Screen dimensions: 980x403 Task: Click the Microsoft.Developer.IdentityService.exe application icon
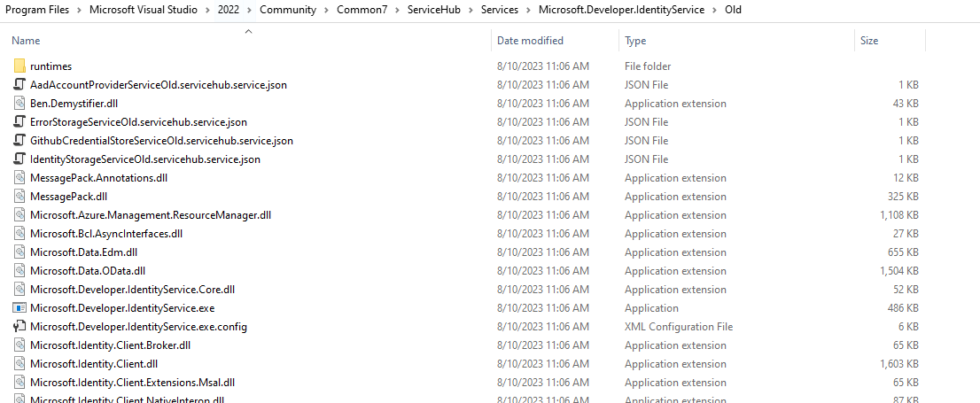point(19,308)
